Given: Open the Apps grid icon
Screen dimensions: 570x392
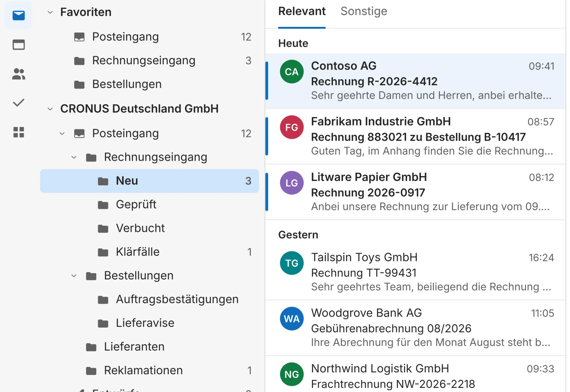Looking at the screenshot, I should click(x=19, y=132).
